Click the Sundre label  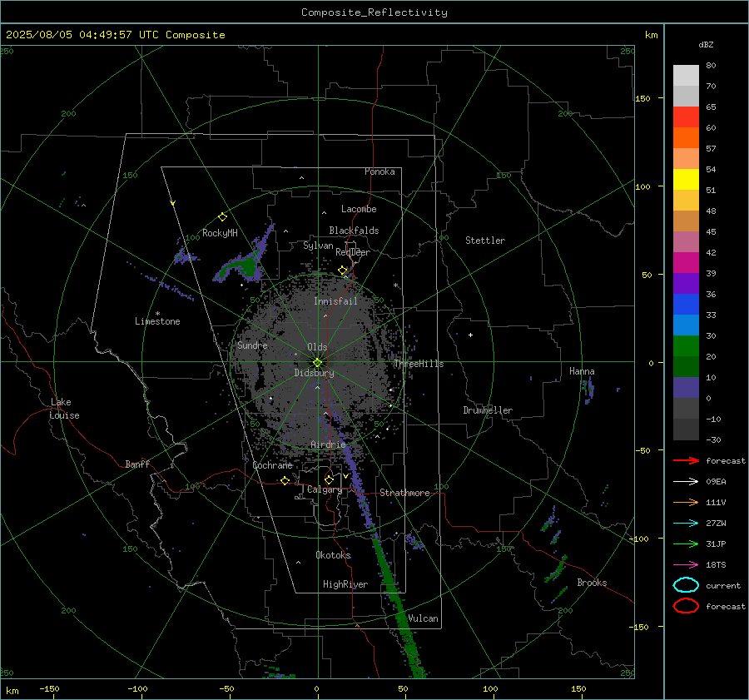(x=252, y=345)
